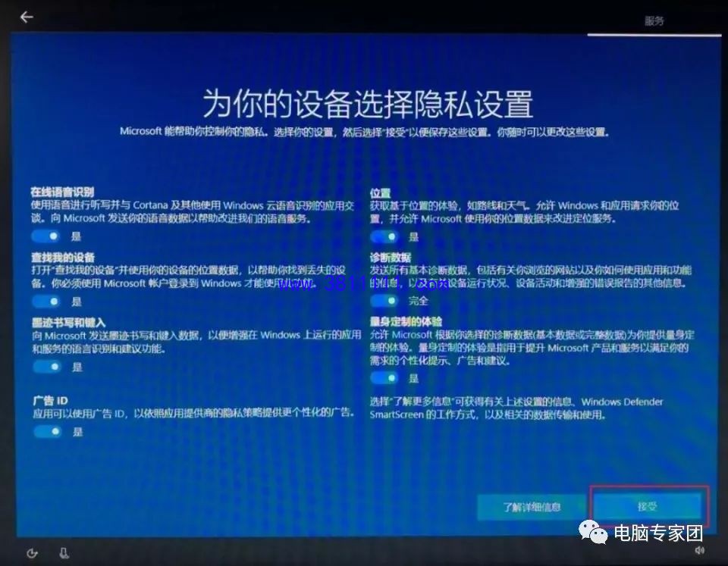Screen dimensions: 728x566
Task: Toggle 量身定制的体验 switch
Action: [x=384, y=378]
